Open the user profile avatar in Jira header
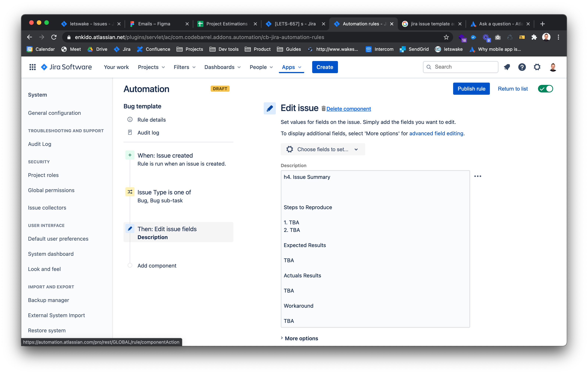 [x=553, y=67]
